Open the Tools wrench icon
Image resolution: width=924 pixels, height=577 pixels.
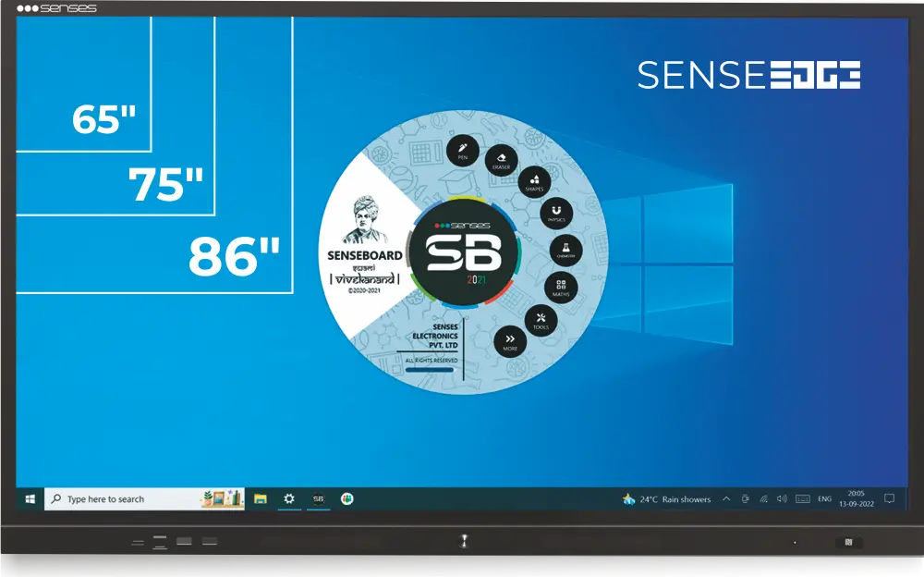[x=541, y=321]
